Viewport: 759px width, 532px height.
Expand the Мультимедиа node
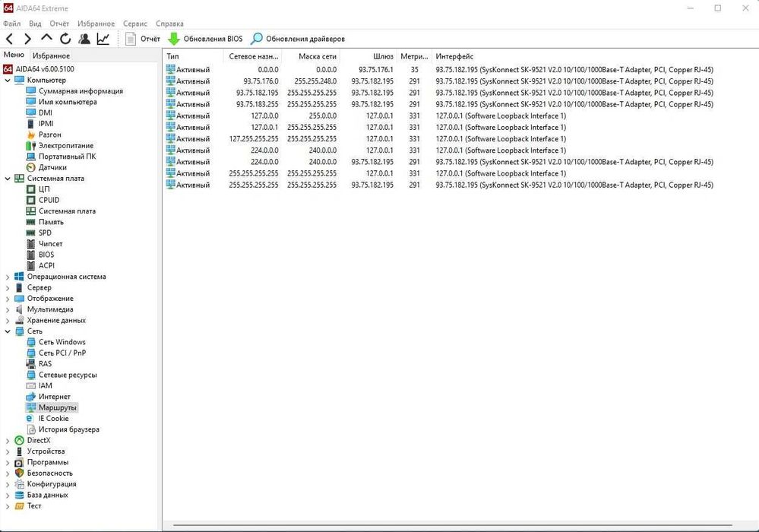8,309
